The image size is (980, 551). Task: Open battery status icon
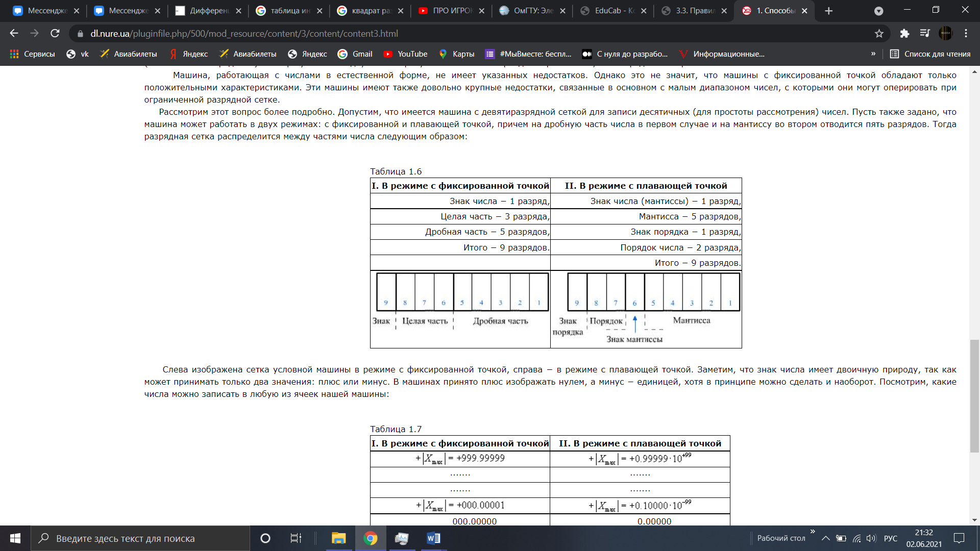click(841, 538)
